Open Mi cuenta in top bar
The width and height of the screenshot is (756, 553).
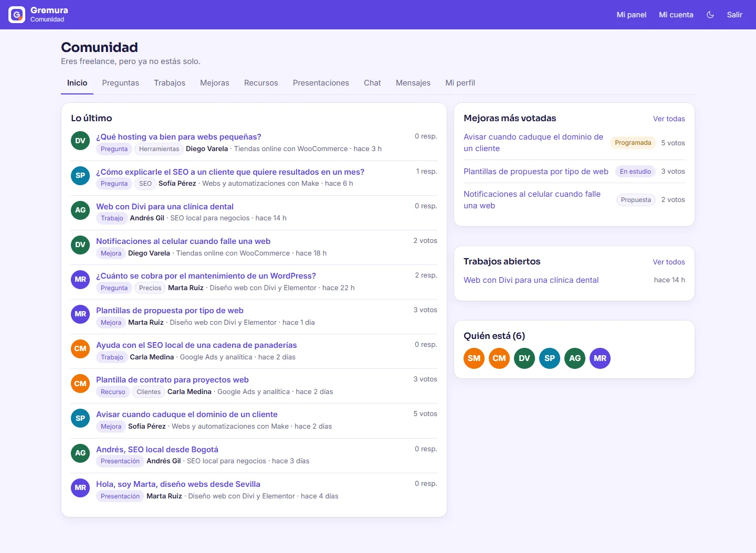(x=676, y=15)
